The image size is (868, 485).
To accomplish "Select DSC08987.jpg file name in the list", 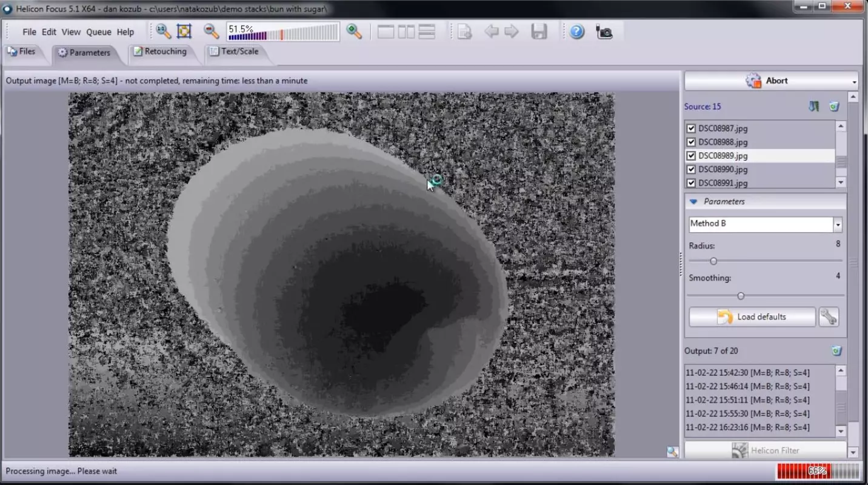I will pos(723,129).
